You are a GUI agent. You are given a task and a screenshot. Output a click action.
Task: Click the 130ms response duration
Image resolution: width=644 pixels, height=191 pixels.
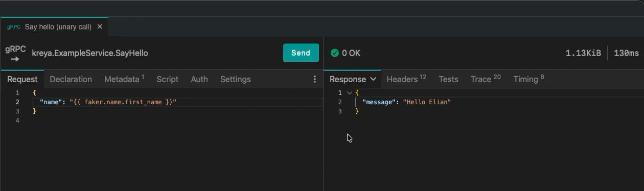(x=626, y=53)
